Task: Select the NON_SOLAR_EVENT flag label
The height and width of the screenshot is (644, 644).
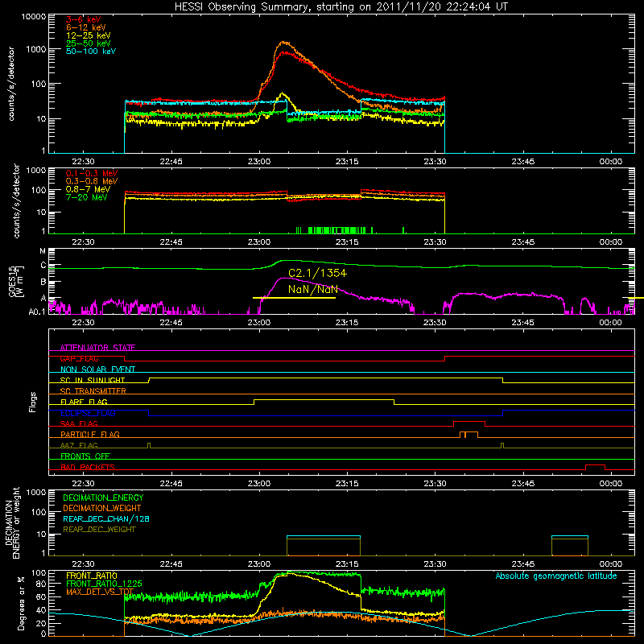Action: coord(97,369)
